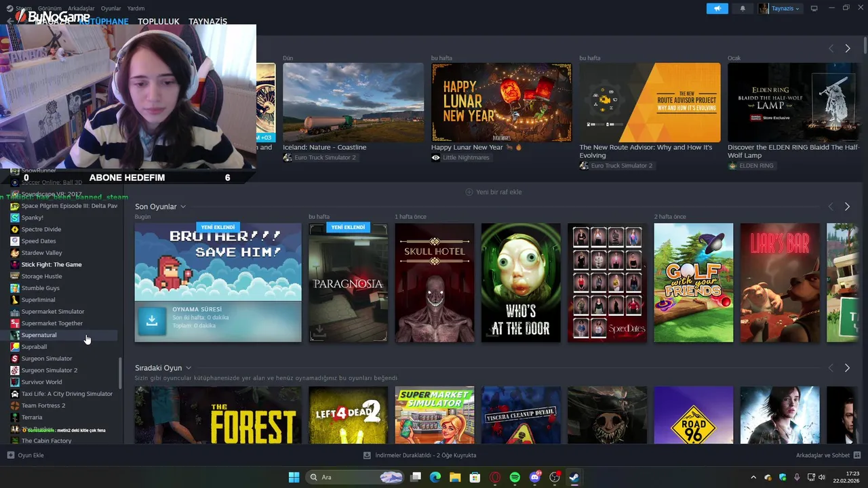868x488 pixels.
Task: Go to the TAYNAZİS profile tab
Action: pyautogui.click(x=208, y=22)
